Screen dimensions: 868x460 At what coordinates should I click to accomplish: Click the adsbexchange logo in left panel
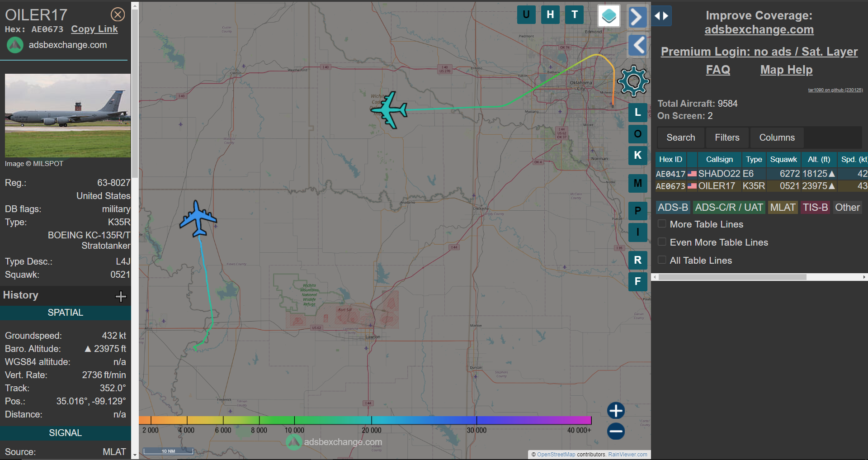point(15,45)
